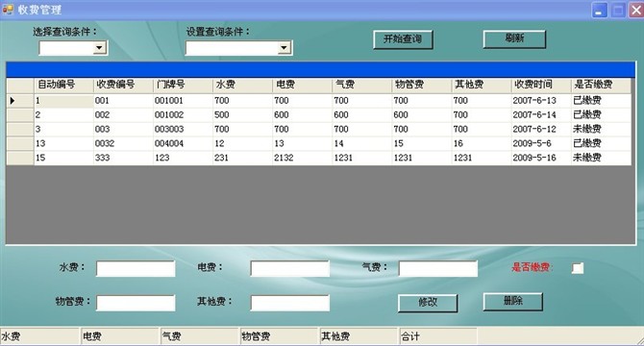Sort by the 水费 column header

[x=242, y=85]
